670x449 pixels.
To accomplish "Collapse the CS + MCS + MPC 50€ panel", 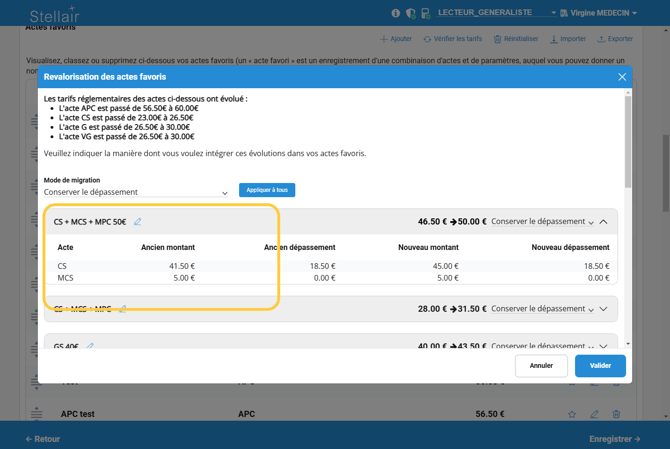I will tap(604, 222).
